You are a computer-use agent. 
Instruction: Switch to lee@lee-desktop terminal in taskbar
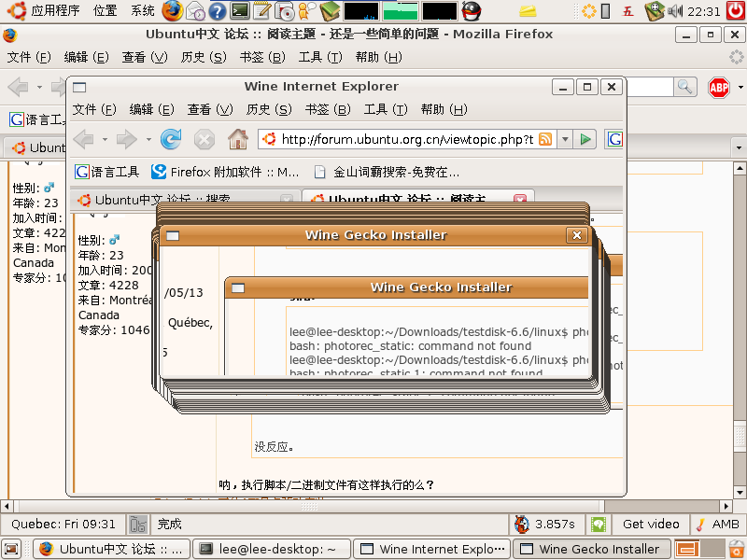(272, 549)
